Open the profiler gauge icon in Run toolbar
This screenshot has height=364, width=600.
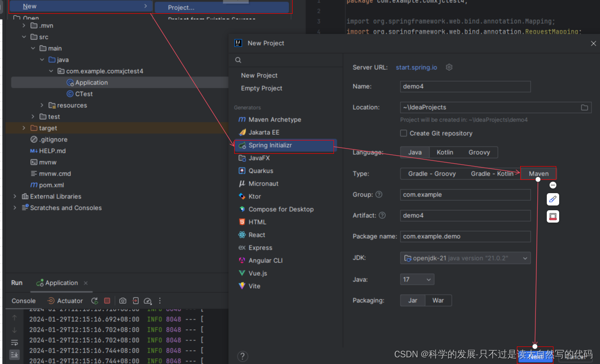click(x=148, y=301)
